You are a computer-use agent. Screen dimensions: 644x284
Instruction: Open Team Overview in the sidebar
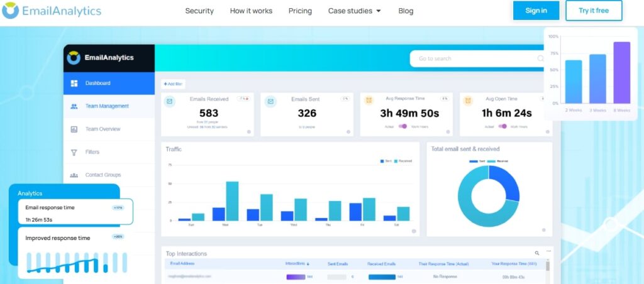pos(109,129)
